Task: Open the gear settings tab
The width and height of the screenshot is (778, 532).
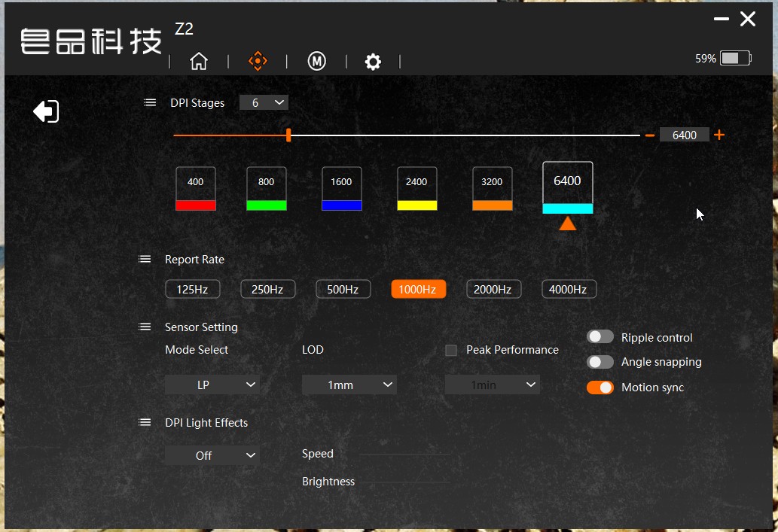Action: coord(373,62)
